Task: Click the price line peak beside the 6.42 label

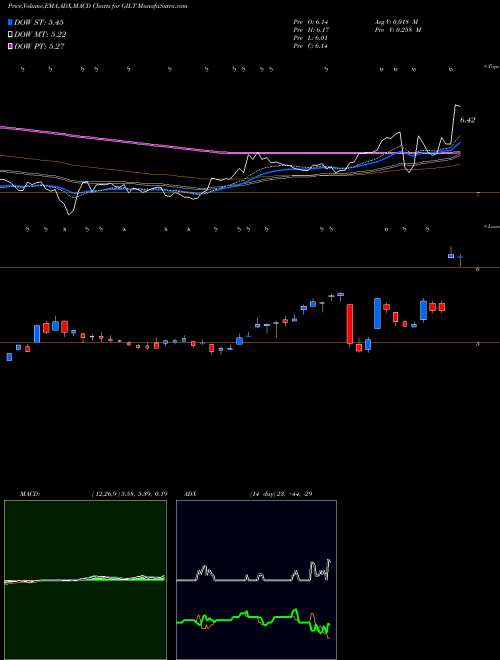Action: coord(456,105)
